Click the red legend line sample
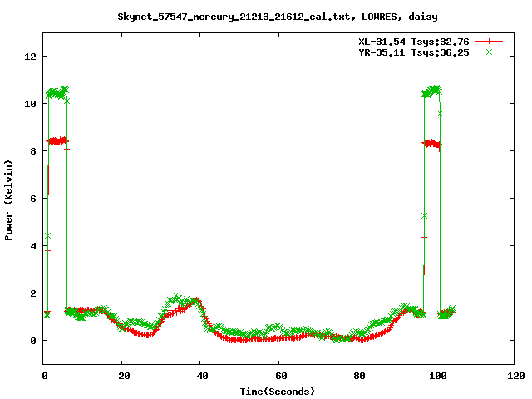 [x=489, y=42]
